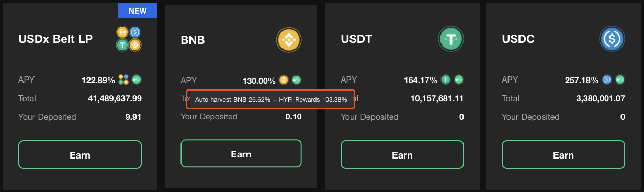
Task: Click the large BNB coin logo
Action: coord(289,40)
